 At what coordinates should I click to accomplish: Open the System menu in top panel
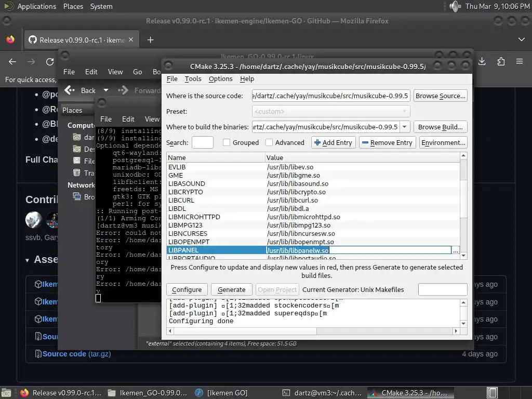click(x=101, y=6)
